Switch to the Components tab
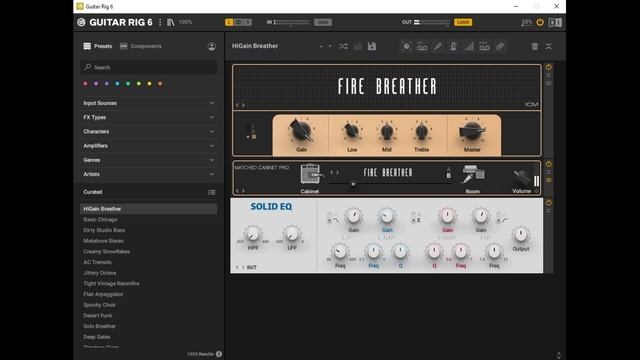The image size is (640, 360). [141, 46]
